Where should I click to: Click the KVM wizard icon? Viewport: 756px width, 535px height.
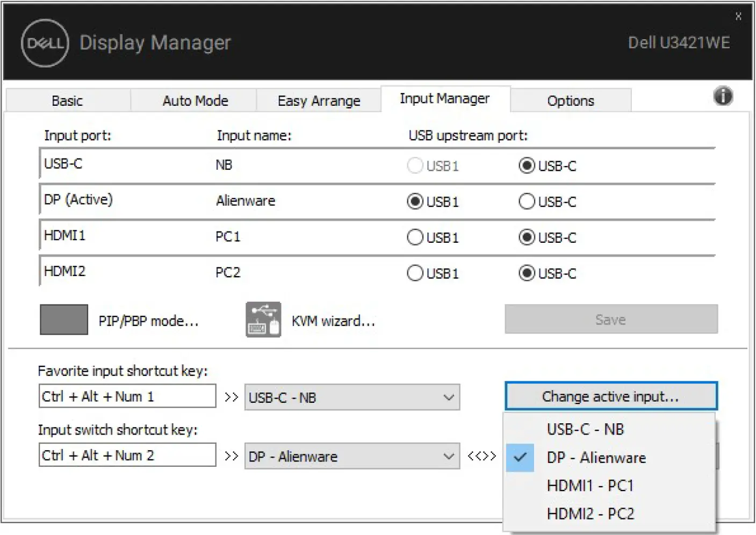point(263,319)
